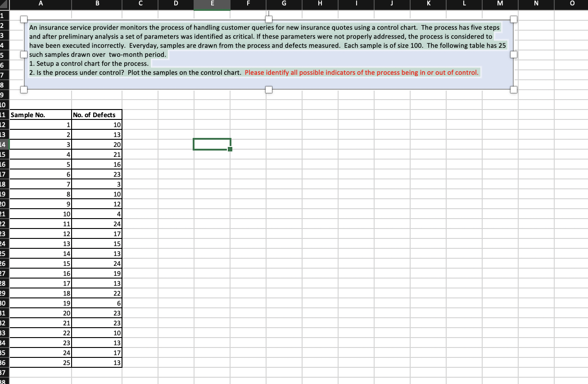Click sample number 22 in Sample No. column

(41, 333)
